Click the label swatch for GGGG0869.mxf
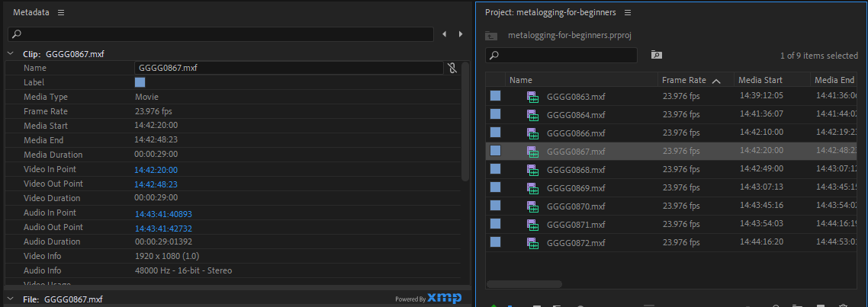The width and height of the screenshot is (868, 307). coord(496,187)
